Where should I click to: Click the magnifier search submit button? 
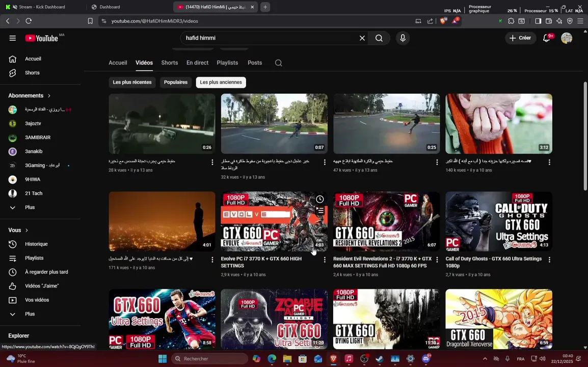click(x=379, y=38)
